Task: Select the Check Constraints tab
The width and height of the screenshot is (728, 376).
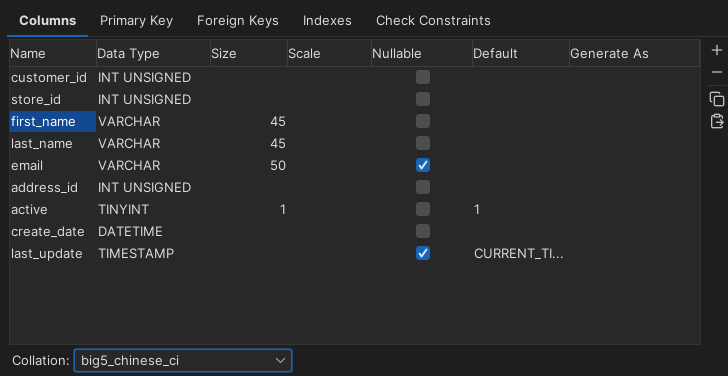Action: (x=433, y=21)
